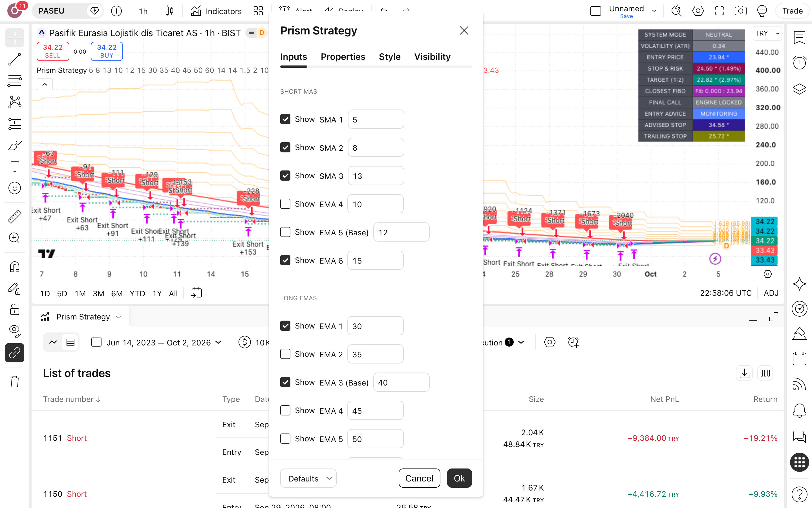Image resolution: width=812 pixels, height=508 pixels.
Task: Uncheck Show SMA 3 checkbox
Action: point(285,176)
